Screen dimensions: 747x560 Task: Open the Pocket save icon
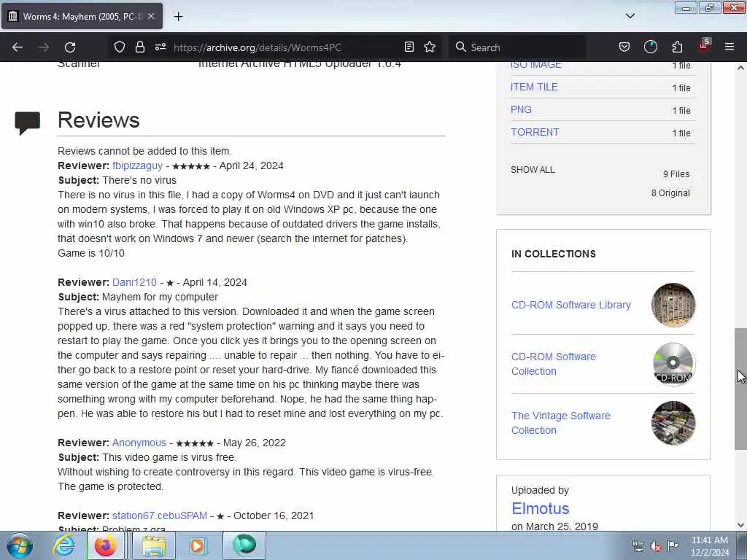(x=624, y=47)
